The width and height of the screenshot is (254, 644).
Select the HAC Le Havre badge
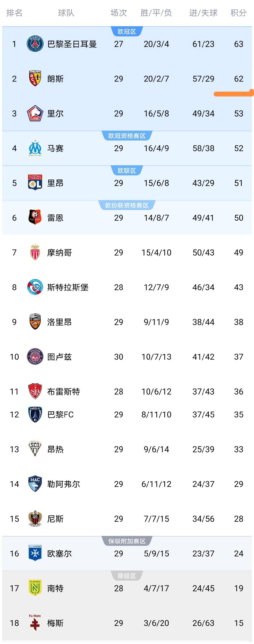[x=35, y=484]
